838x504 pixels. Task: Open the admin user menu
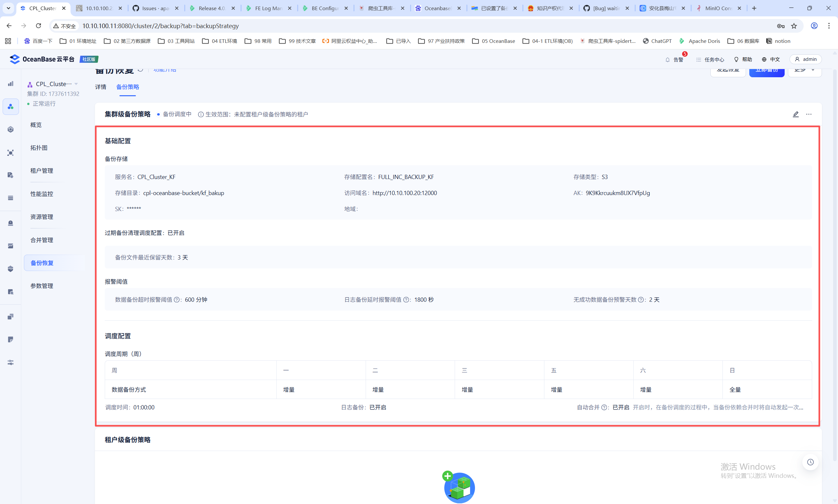[805, 59]
